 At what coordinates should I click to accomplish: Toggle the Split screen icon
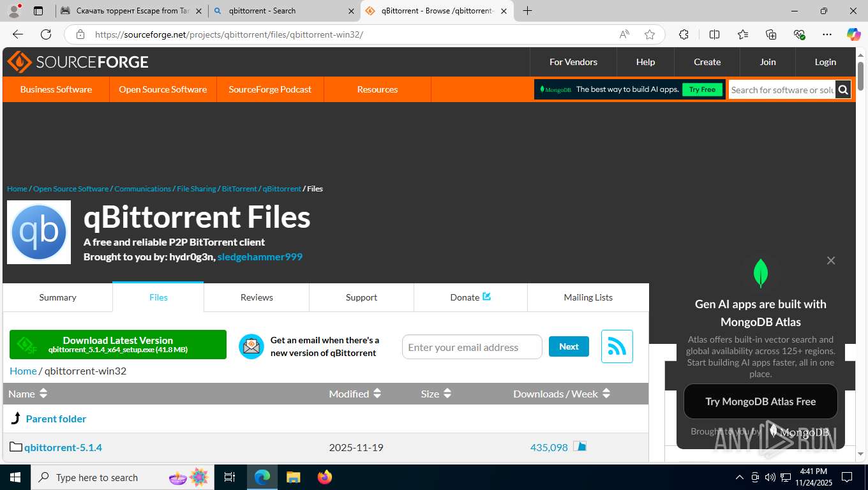coord(714,34)
